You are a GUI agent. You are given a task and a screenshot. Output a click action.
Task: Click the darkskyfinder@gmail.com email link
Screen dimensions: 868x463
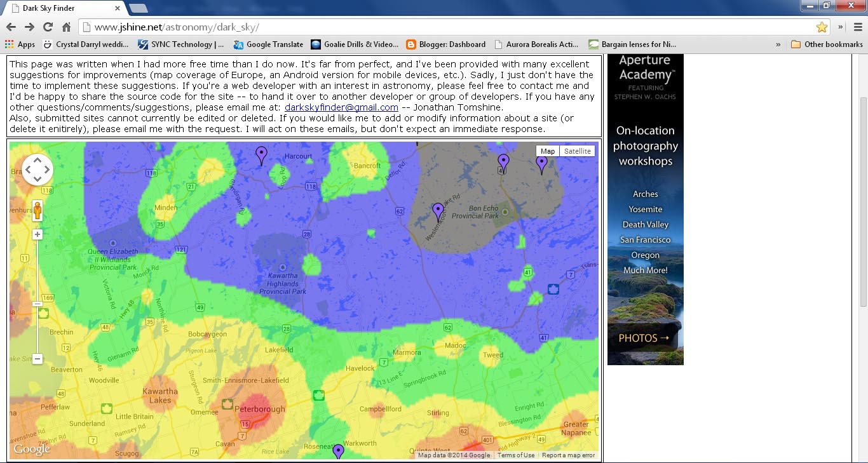click(341, 107)
